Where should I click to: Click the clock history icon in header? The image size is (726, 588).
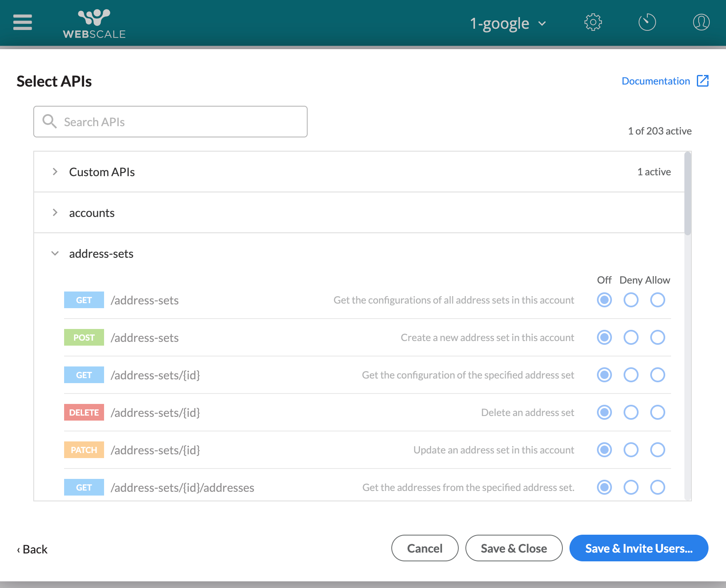(x=647, y=22)
